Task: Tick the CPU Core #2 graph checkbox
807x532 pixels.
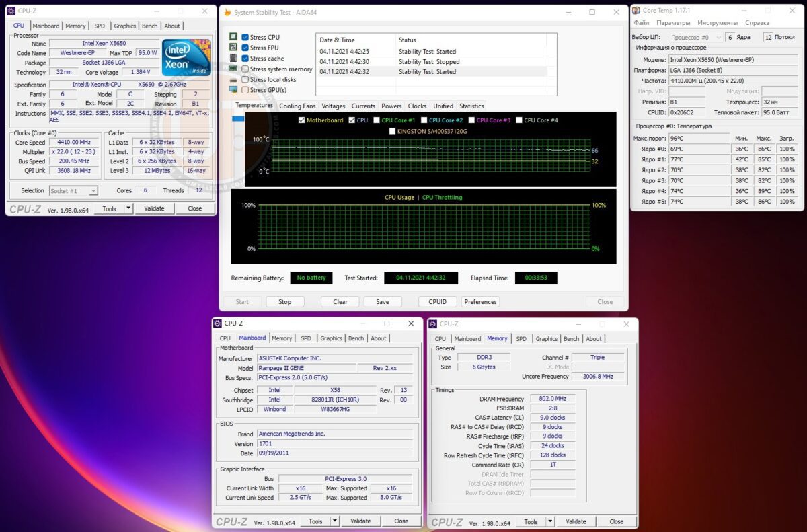Action: click(424, 120)
